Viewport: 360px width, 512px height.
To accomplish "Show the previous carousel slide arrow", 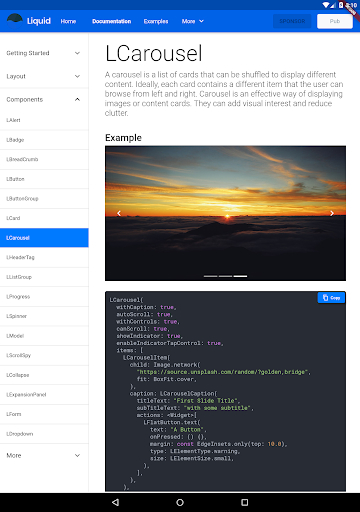I will pos(119,213).
